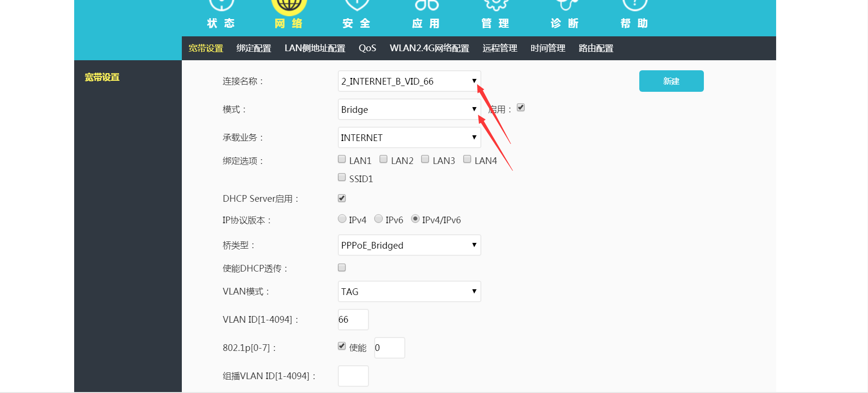Switch to the 绑定配置 tab
The width and height of the screenshot is (868, 393).
[254, 48]
